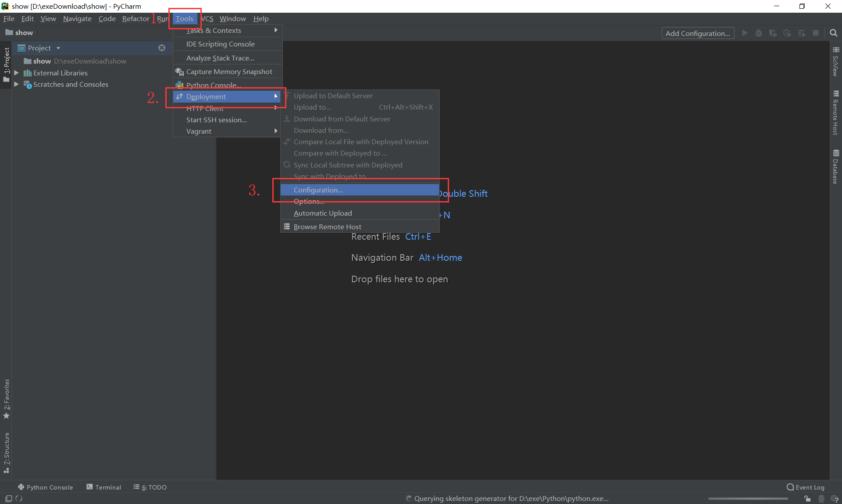842x504 pixels.
Task: Click the Search Everywhere magnifier icon
Action: [x=833, y=33]
